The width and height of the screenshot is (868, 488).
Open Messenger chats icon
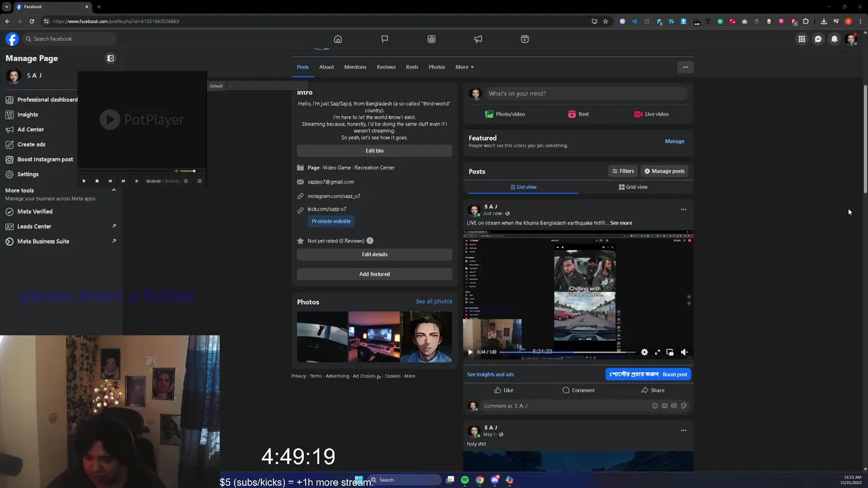tap(818, 39)
